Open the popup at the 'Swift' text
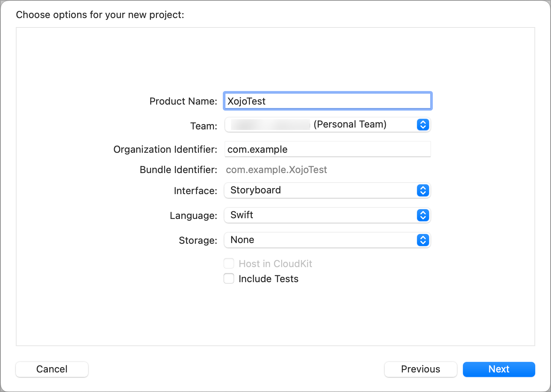 (242, 215)
